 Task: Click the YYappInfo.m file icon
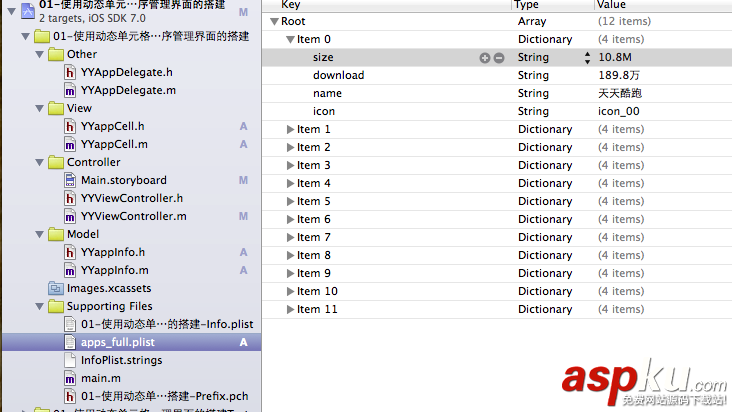coord(70,271)
